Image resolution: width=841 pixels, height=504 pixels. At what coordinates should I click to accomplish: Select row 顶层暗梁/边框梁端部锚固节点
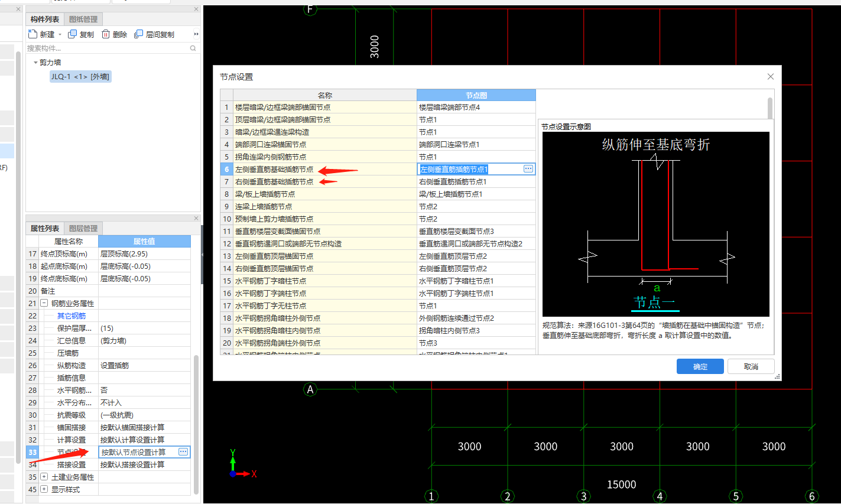point(325,120)
